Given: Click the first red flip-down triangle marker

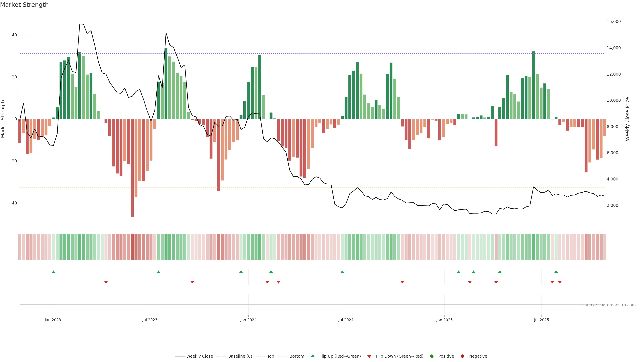Looking at the screenshot, I should coord(106,282).
